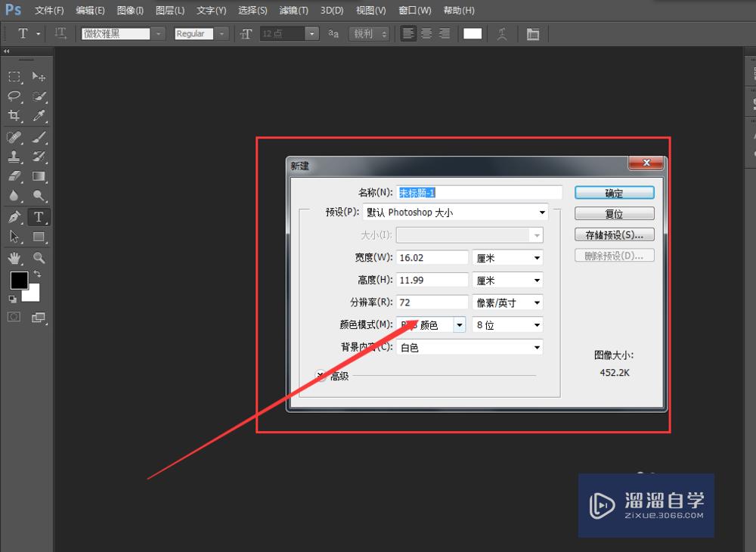Toggle Quick Mask mode
This screenshot has height=552, width=756.
tap(14, 317)
